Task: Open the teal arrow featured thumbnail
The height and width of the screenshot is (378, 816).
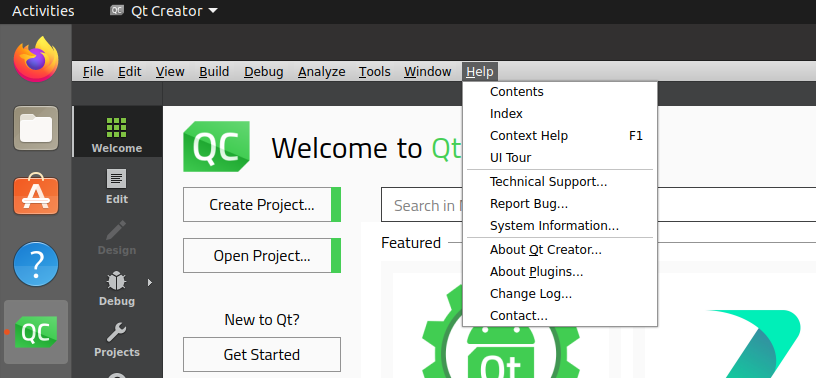Action: (x=731, y=325)
